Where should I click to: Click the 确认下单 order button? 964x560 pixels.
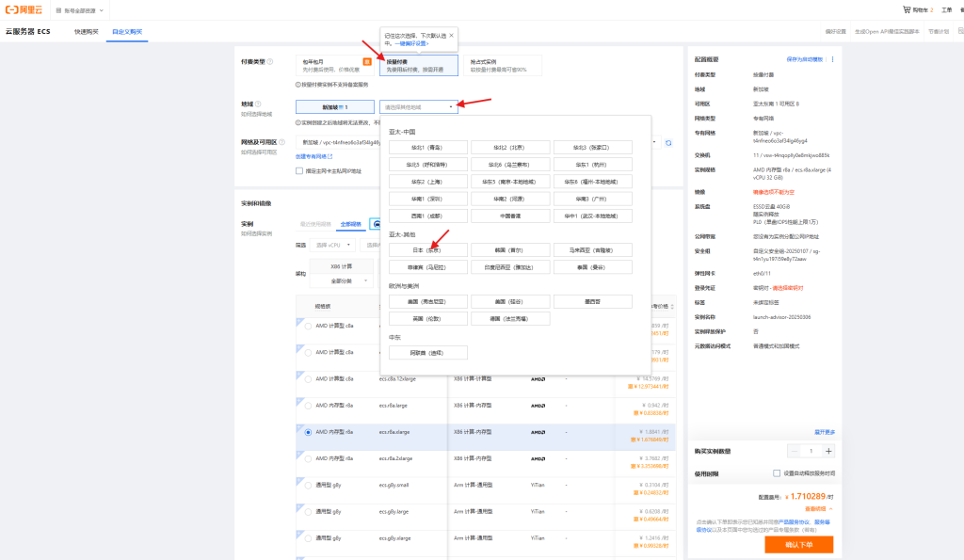pyautogui.click(x=798, y=544)
